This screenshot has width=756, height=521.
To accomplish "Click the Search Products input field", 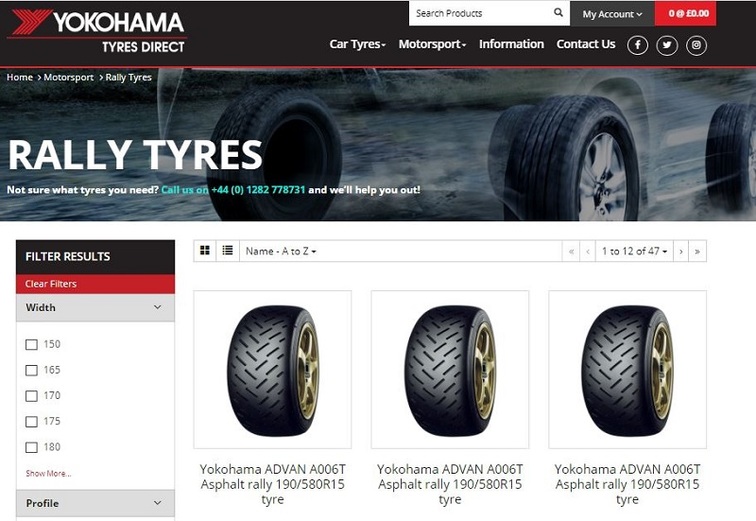I will 482,13.
